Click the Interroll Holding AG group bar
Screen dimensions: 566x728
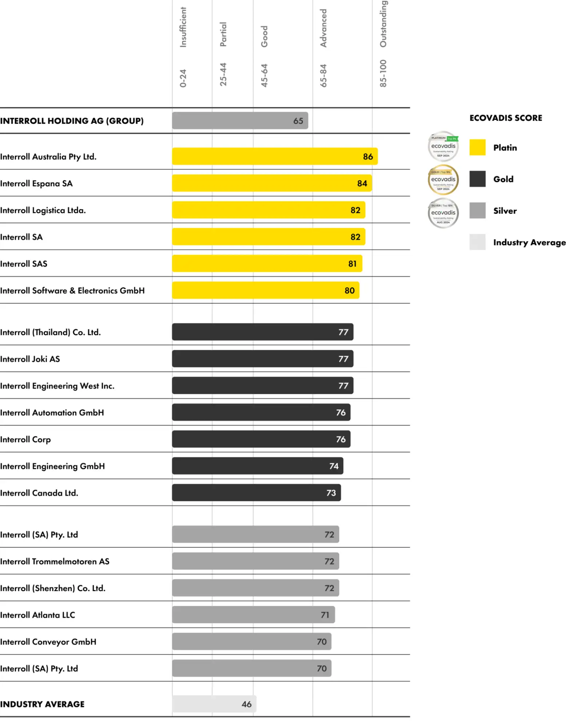(240, 121)
